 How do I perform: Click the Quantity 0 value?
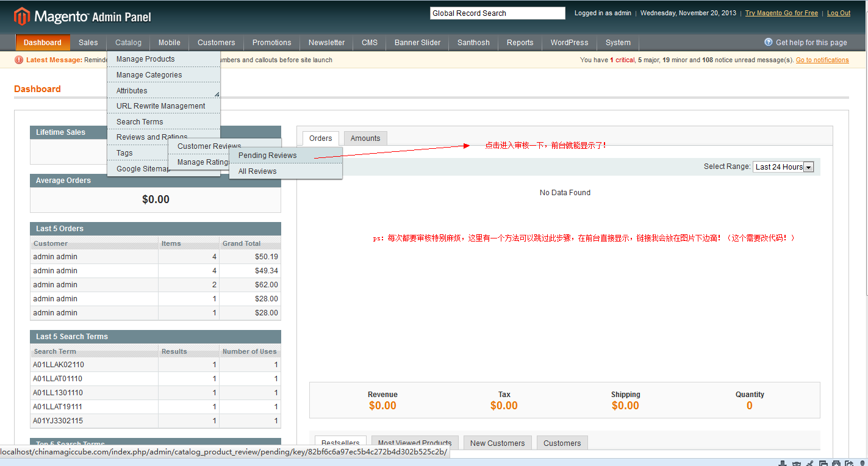pyautogui.click(x=750, y=406)
